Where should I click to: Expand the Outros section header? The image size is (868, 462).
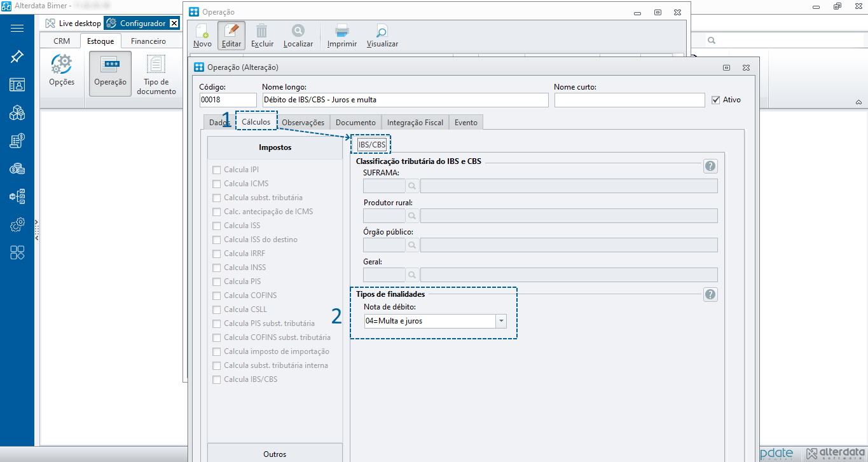click(x=275, y=454)
